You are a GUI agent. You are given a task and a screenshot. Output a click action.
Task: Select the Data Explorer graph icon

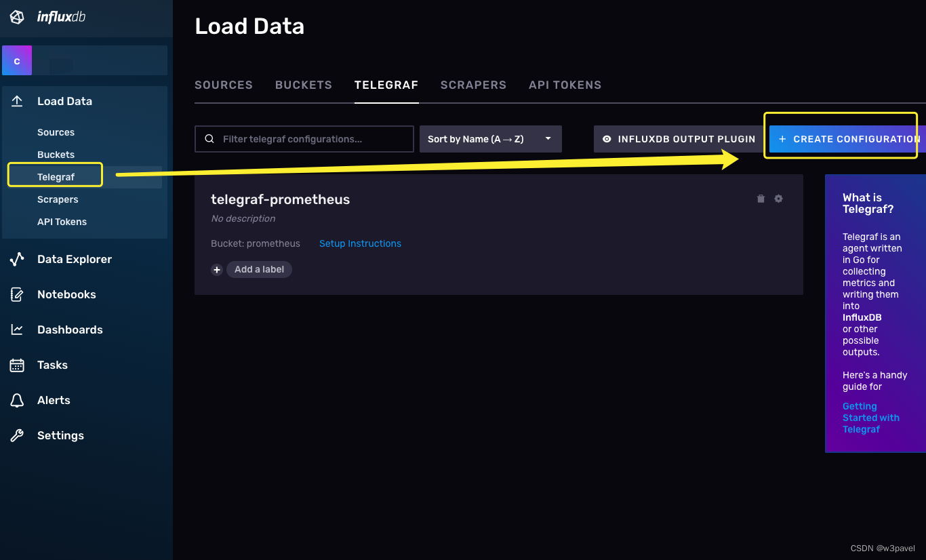16,259
